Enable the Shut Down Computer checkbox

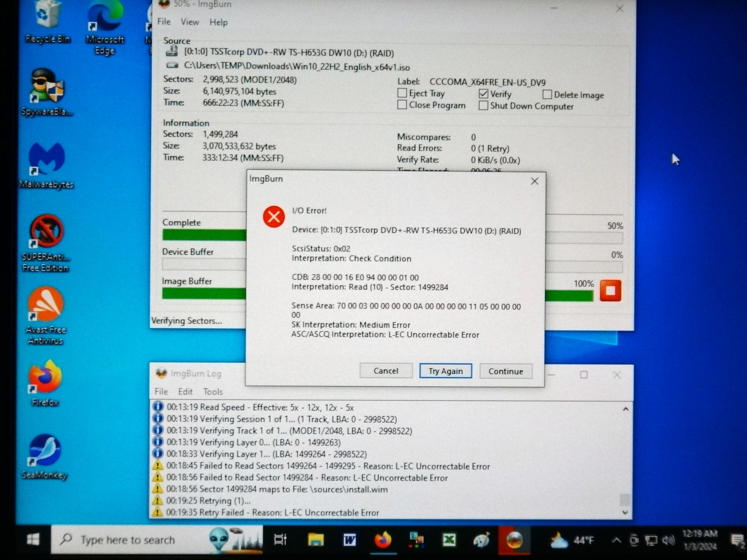pos(483,106)
